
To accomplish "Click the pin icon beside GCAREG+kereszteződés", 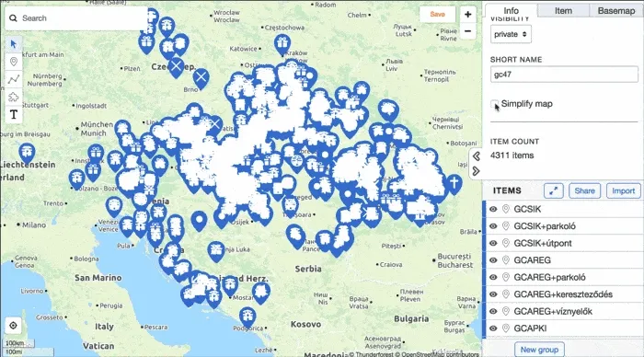I will pos(506,294).
